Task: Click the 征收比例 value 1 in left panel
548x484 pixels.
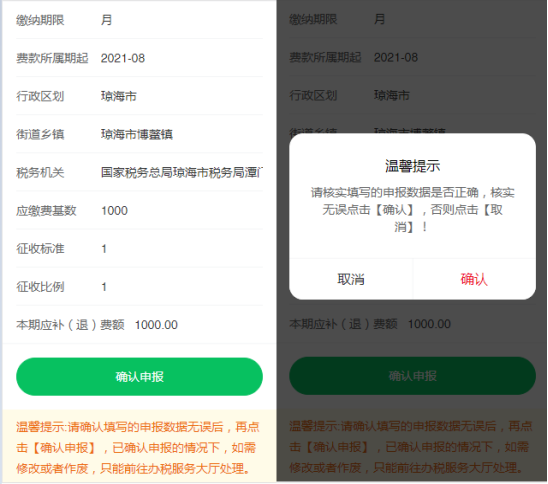Action: tap(104, 287)
